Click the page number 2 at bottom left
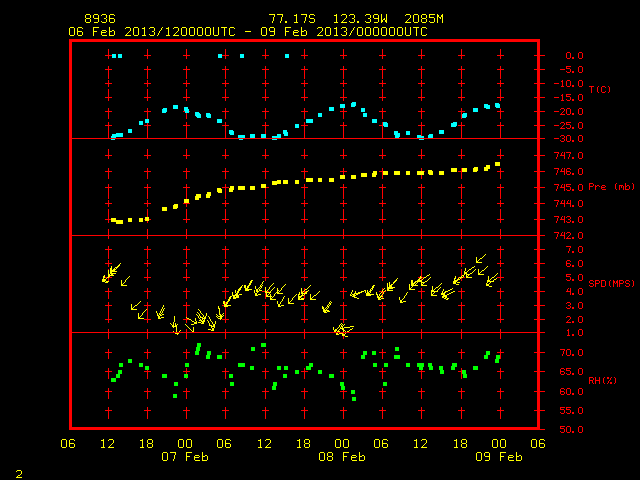The image size is (640, 480). [19, 474]
